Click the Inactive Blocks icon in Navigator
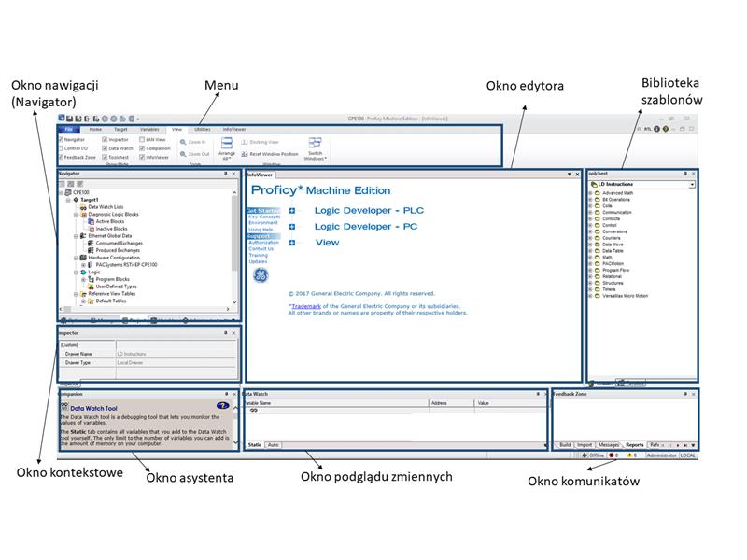The image size is (747, 560). [92, 229]
